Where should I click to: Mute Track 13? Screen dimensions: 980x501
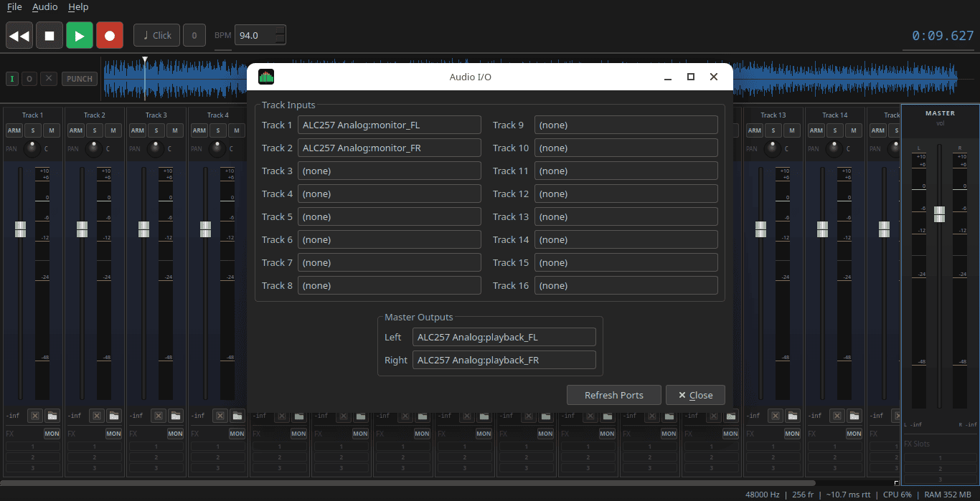(792, 130)
